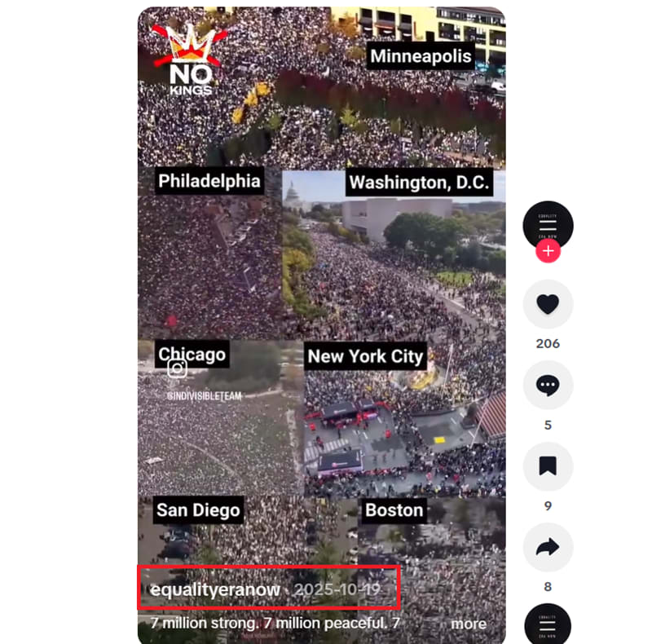
Task: Click the Instagram logo on the video
Action: 177,368
